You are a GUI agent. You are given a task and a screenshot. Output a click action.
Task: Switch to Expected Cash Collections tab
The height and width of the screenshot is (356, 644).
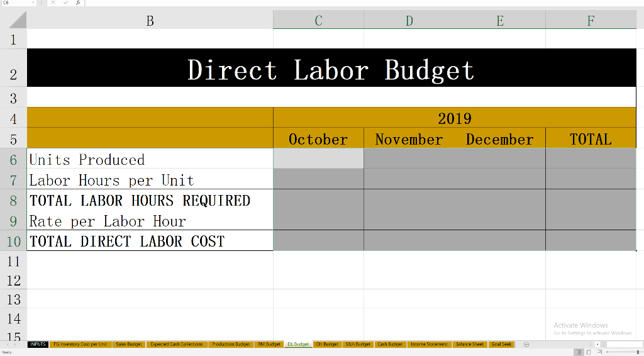coord(177,344)
